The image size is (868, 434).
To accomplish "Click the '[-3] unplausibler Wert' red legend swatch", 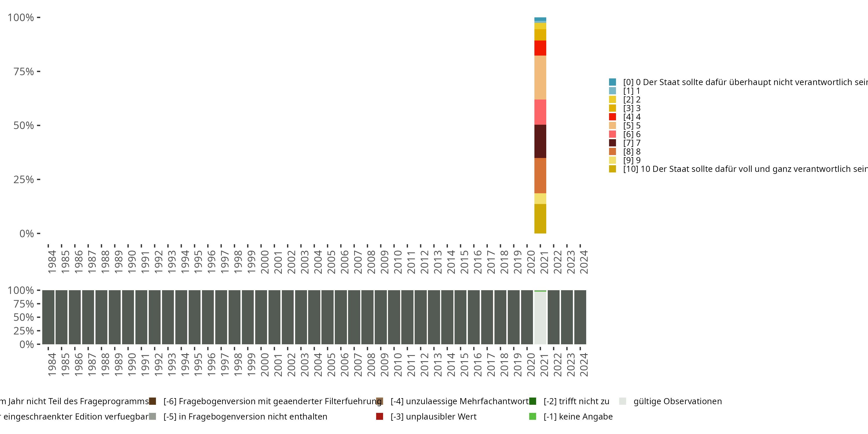I will click(x=379, y=416).
